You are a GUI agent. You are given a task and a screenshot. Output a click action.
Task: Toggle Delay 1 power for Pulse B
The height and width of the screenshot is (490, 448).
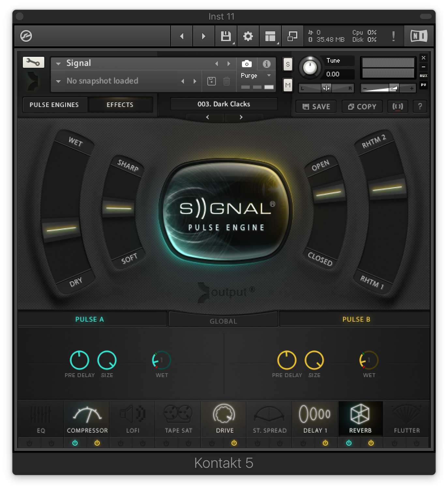coord(325,443)
